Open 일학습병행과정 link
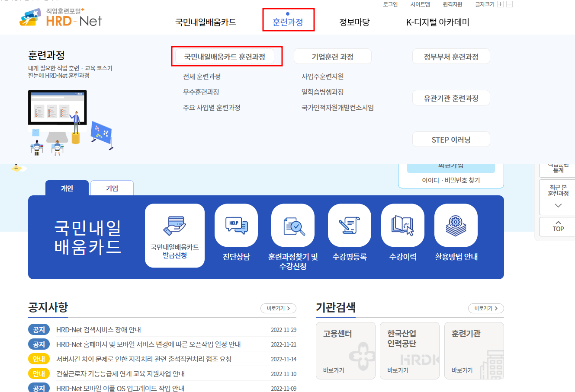 [323, 92]
